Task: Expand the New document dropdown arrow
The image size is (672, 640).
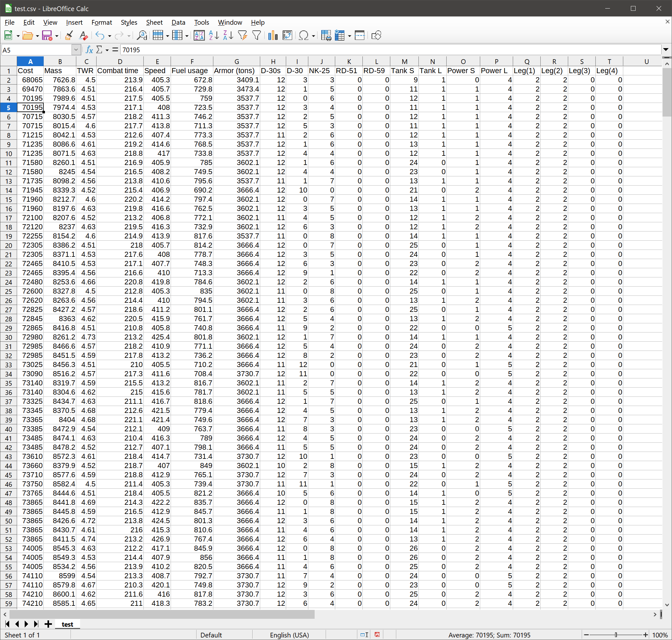Action: click(x=17, y=36)
